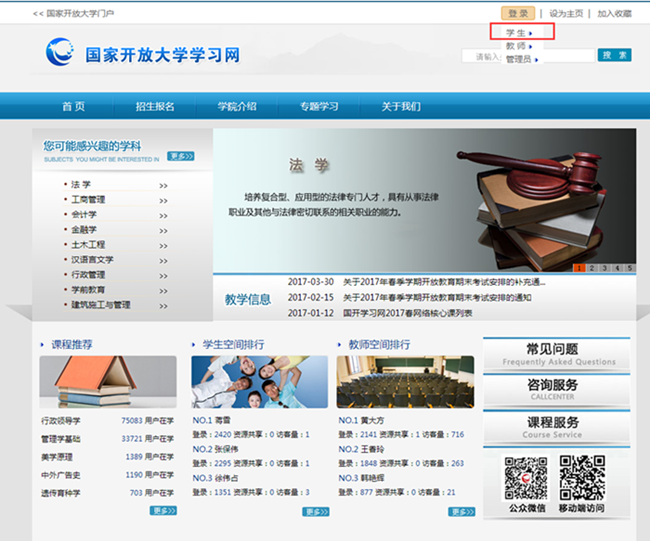Image resolution: width=650 pixels, height=541 pixels.
Task: Open 国家开放大学门户 back link
Action: tap(74, 14)
